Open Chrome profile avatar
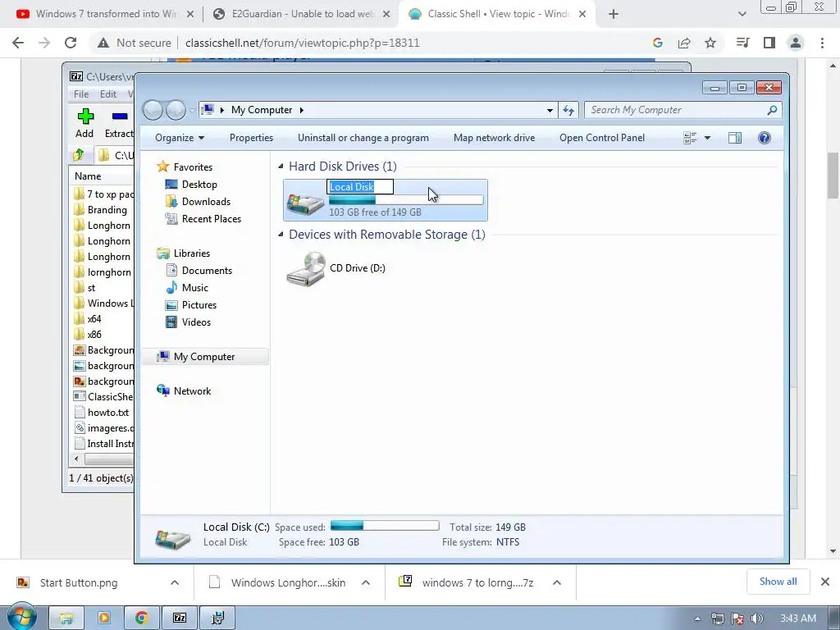The image size is (840, 630). pyautogui.click(x=796, y=43)
